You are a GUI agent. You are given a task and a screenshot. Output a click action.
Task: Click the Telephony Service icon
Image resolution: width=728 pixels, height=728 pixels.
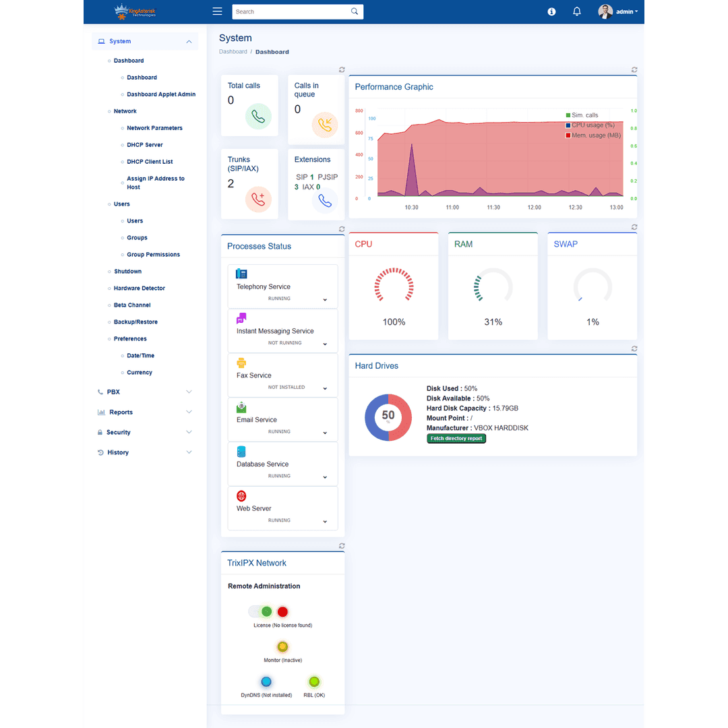242,273
